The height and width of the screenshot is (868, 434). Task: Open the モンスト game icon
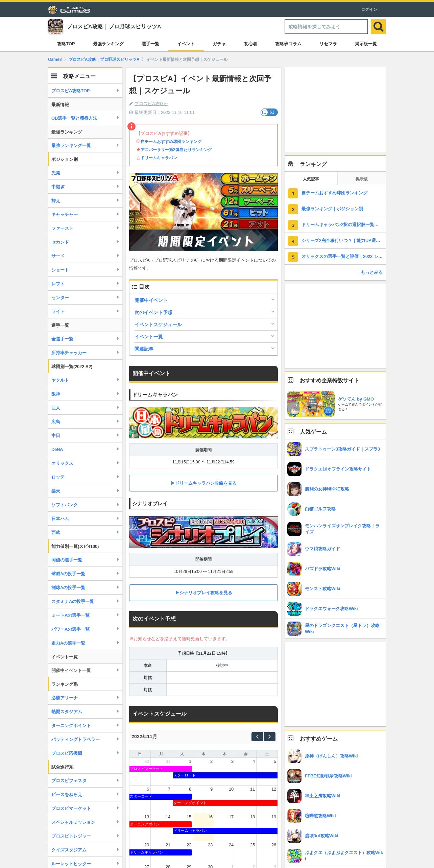(294, 589)
